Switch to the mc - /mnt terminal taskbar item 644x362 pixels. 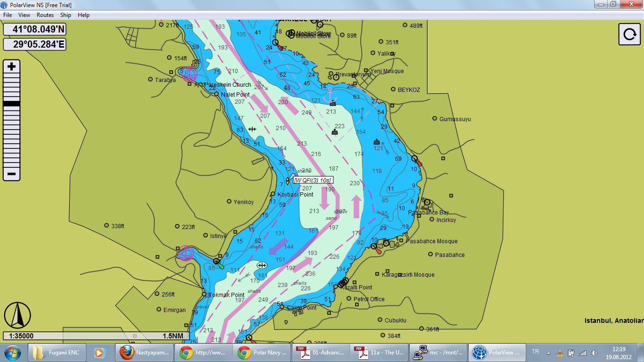pos(438,352)
